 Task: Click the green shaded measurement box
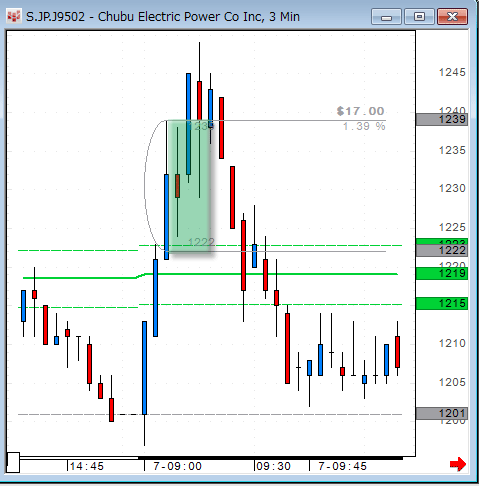[189, 187]
